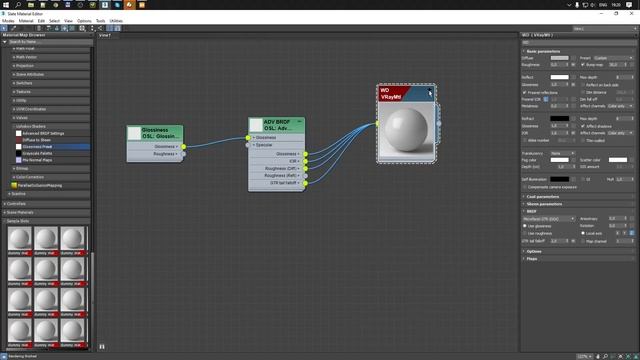
Task: Click Roughness (Refl) output socket on BRDF node
Action: coord(305,176)
